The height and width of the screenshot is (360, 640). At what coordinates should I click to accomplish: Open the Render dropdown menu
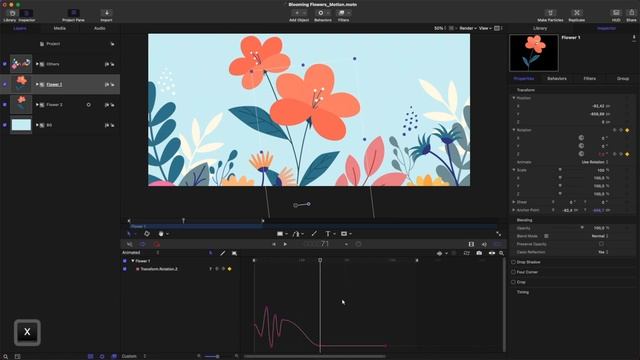pos(468,28)
